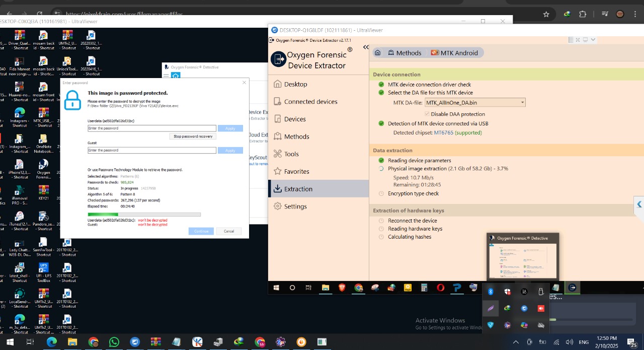Image resolution: width=644 pixels, height=350 pixels.
Task: Select the MTK Android breadcrumb
Action: pyautogui.click(x=454, y=53)
